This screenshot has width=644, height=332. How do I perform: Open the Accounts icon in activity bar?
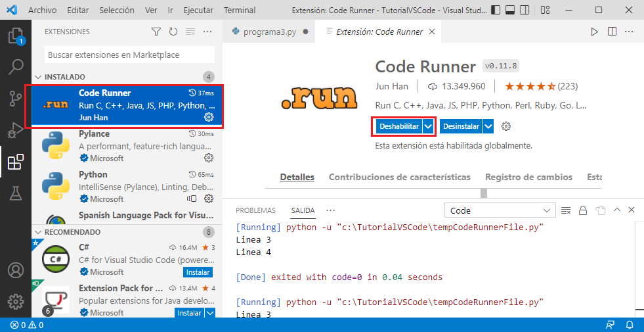(16, 270)
